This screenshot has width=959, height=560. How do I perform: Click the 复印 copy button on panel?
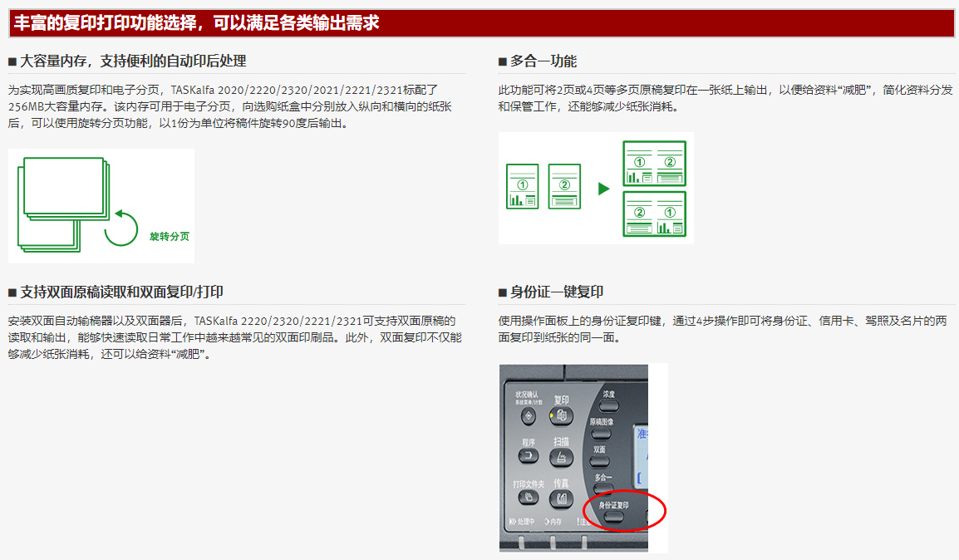pyautogui.click(x=562, y=415)
